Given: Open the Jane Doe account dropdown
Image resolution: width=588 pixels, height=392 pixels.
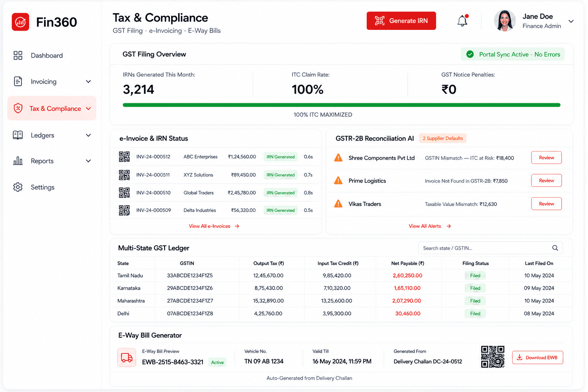Looking at the screenshot, I should point(571,21).
